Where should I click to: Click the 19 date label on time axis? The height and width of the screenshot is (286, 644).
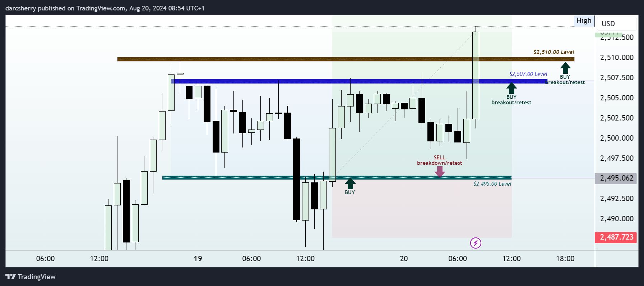(x=198, y=259)
